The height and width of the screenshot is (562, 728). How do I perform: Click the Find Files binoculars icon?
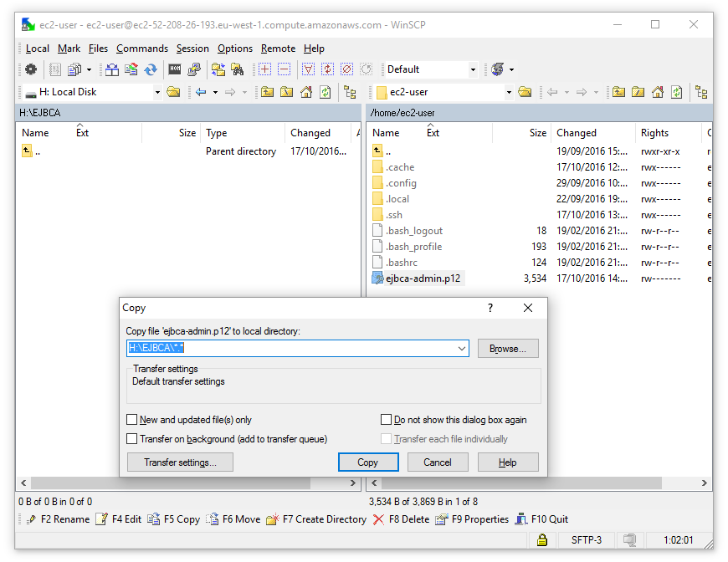238,69
